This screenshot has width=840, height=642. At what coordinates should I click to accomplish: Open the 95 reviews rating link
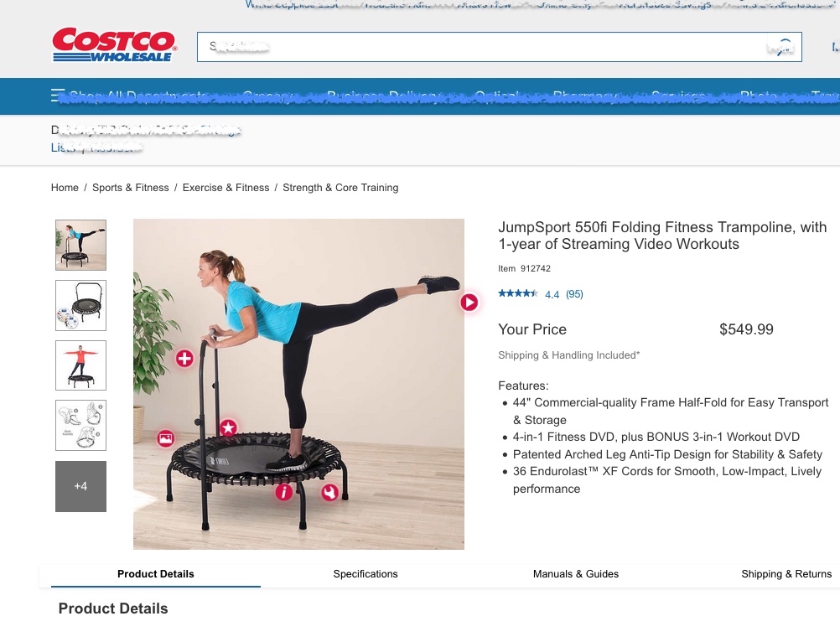(x=573, y=294)
